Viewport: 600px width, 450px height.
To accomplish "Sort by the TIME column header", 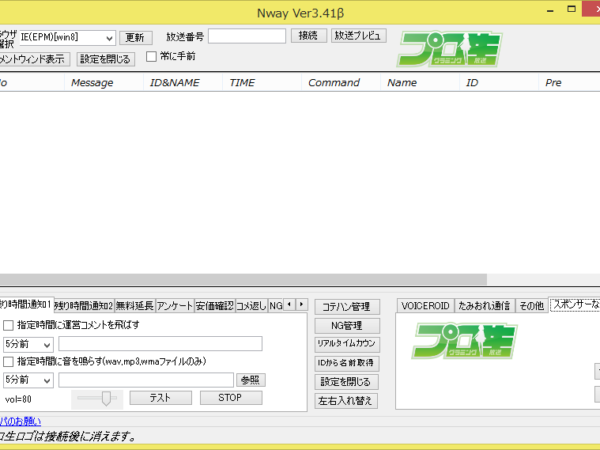I will point(262,83).
